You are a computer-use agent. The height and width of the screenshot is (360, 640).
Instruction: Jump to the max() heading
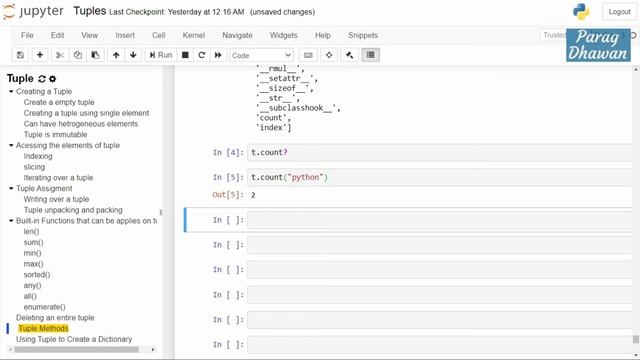(x=33, y=264)
